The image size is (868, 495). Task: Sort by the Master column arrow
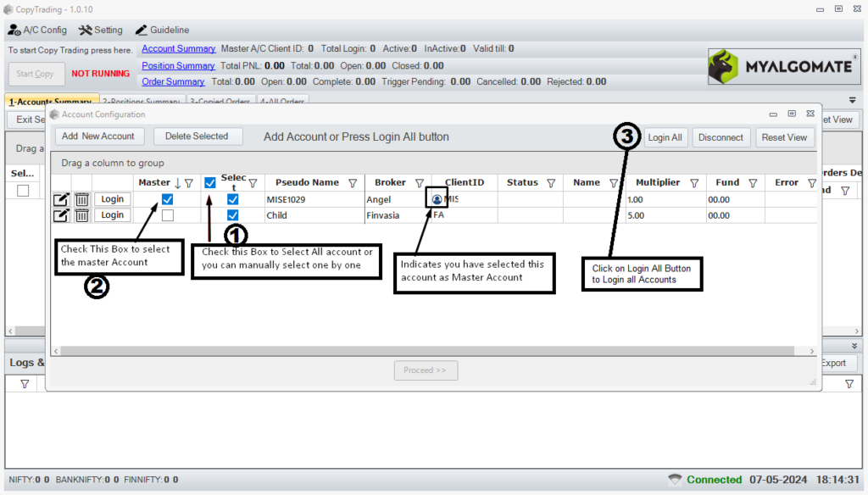pos(177,183)
